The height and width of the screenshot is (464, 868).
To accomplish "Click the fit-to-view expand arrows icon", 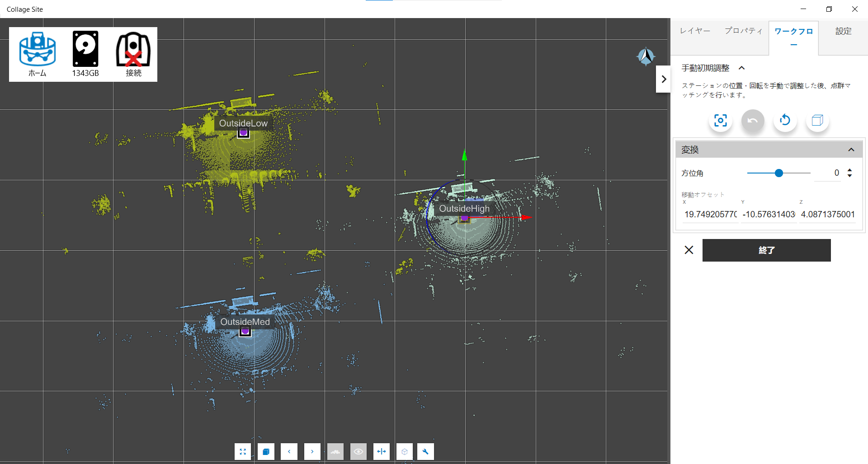I will point(243,451).
